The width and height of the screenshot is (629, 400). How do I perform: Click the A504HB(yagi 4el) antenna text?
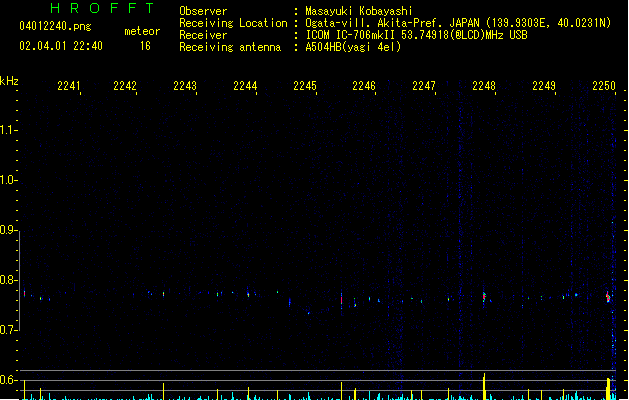click(x=353, y=47)
